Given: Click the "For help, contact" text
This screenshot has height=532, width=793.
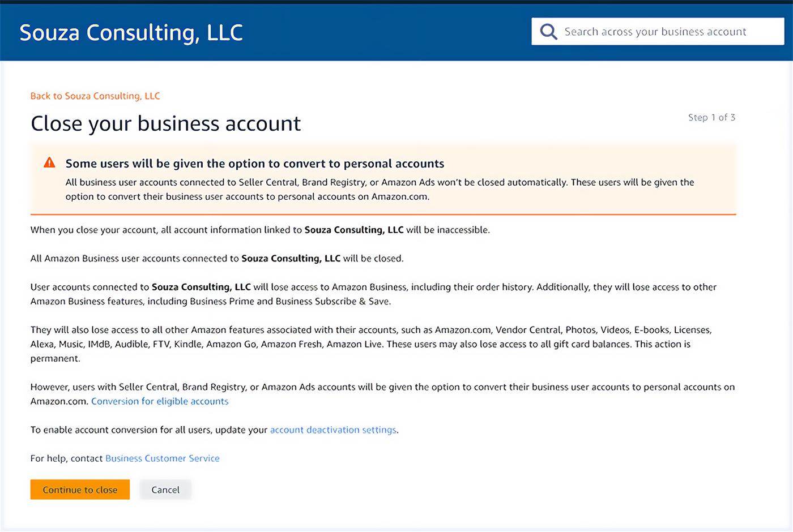Looking at the screenshot, I should pos(67,458).
